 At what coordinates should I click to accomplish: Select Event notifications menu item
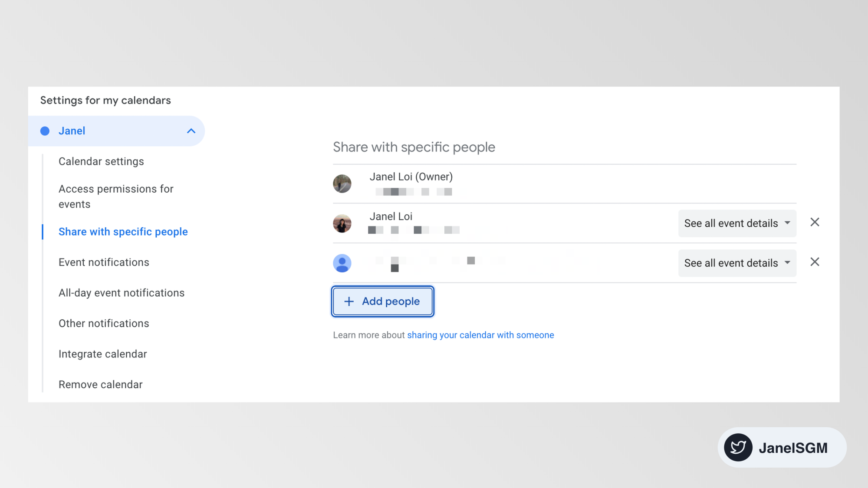pos(104,262)
